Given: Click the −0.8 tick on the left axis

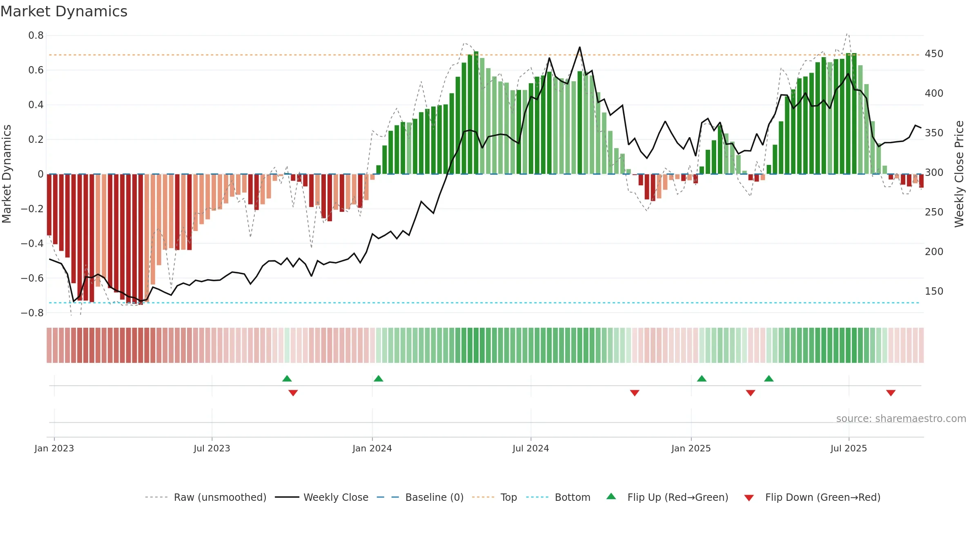Looking at the screenshot, I should click(32, 313).
